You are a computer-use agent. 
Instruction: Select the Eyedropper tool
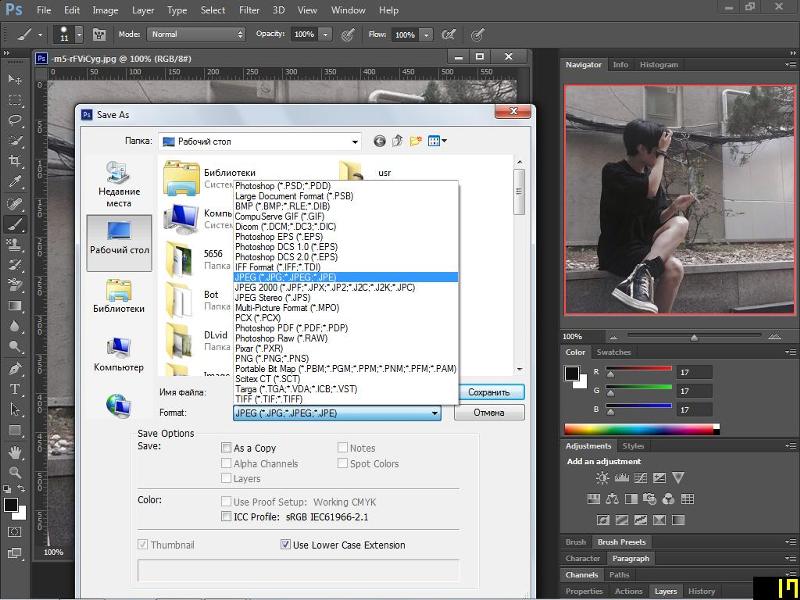click(x=15, y=182)
